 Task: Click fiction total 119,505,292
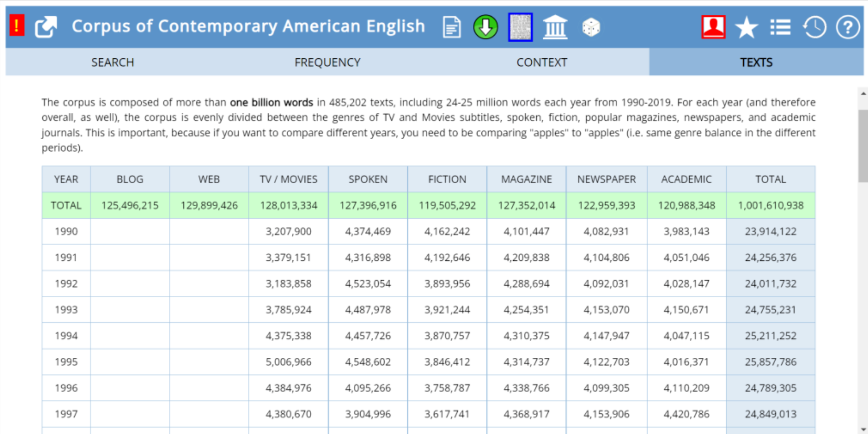(x=447, y=206)
